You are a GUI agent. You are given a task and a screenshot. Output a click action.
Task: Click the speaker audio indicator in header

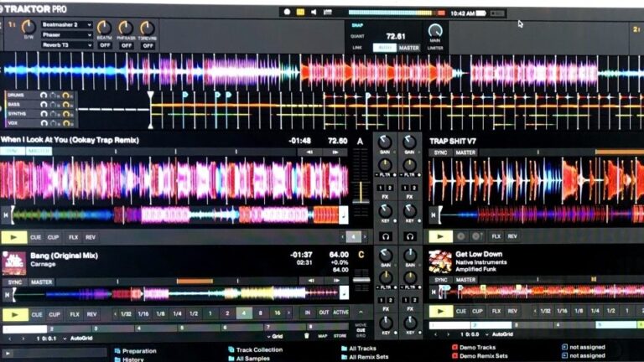pyautogui.click(x=314, y=13)
